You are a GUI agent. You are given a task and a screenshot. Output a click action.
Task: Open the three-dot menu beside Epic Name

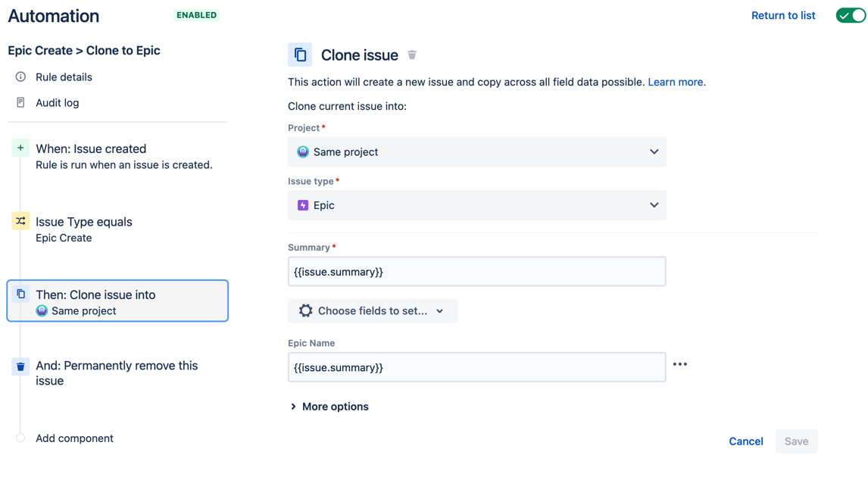680,364
